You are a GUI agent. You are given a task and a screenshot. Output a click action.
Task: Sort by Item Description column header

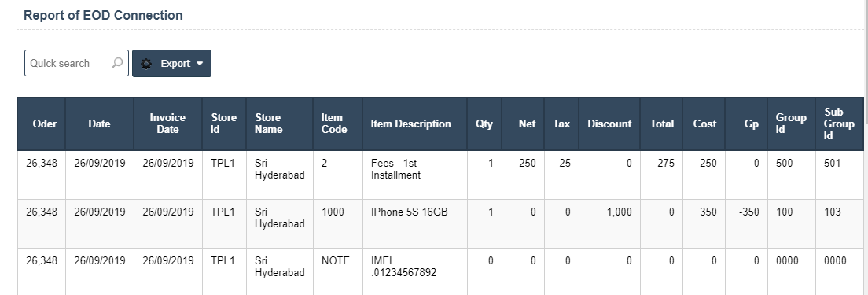(x=414, y=124)
